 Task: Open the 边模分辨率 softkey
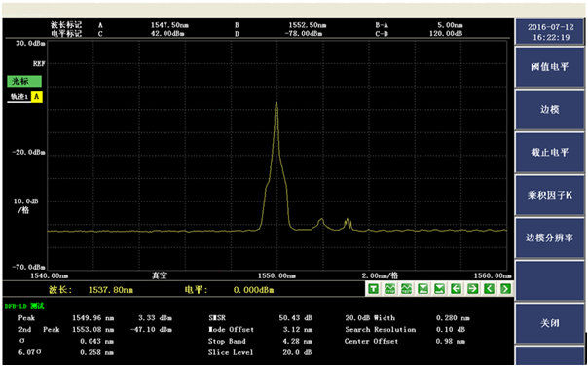coord(549,238)
